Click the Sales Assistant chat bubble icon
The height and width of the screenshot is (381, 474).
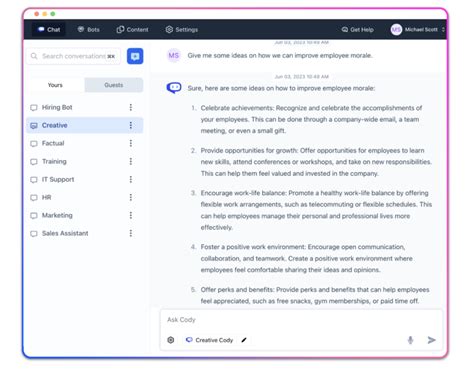(34, 234)
